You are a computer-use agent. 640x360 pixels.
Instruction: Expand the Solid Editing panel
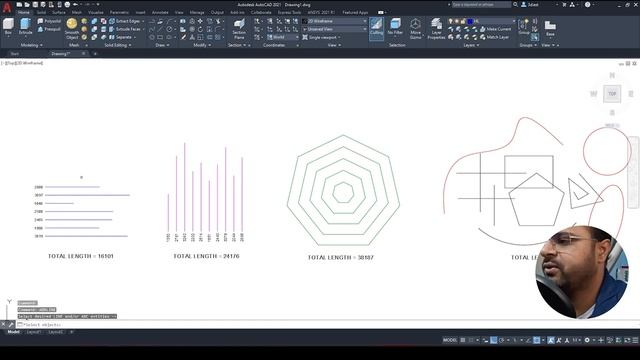[118, 45]
